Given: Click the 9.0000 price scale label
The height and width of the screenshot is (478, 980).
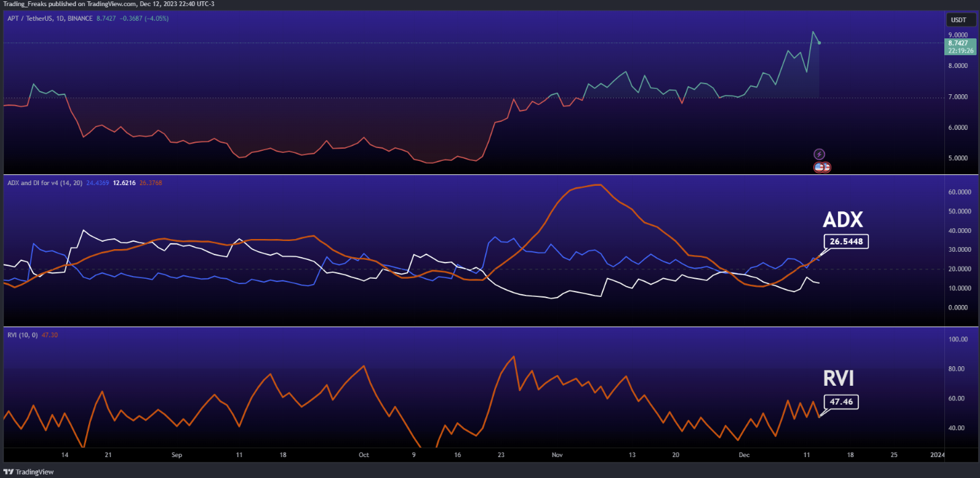Looking at the screenshot, I should (x=958, y=34).
